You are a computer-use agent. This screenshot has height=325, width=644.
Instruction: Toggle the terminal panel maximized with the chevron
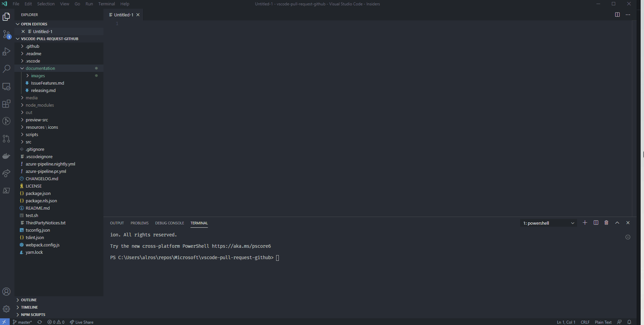(x=617, y=223)
